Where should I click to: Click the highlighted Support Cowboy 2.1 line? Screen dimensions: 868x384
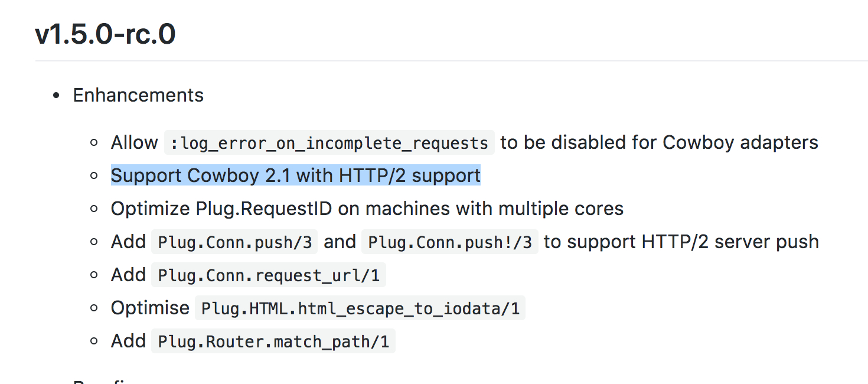[x=296, y=175]
